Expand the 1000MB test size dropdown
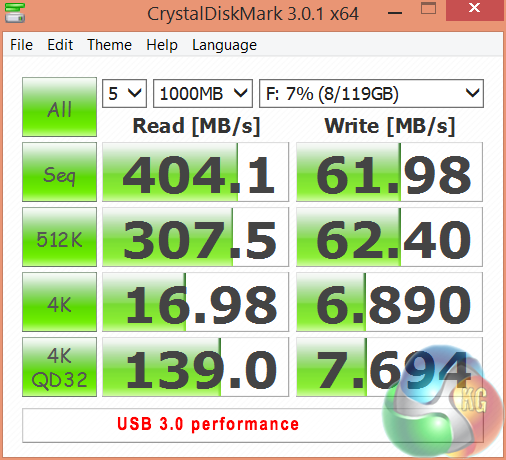The width and height of the screenshot is (506, 460). click(x=203, y=94)
